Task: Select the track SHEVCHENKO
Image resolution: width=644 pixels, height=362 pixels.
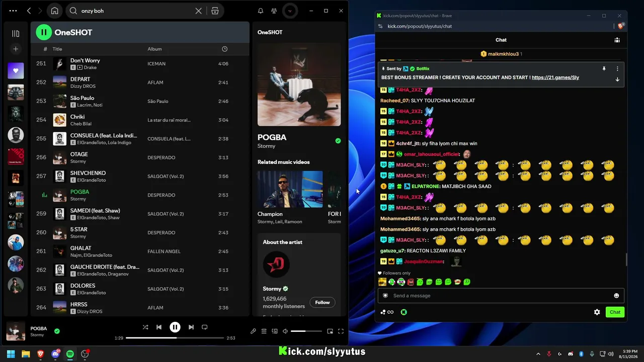Action: [x=140, y=176]
